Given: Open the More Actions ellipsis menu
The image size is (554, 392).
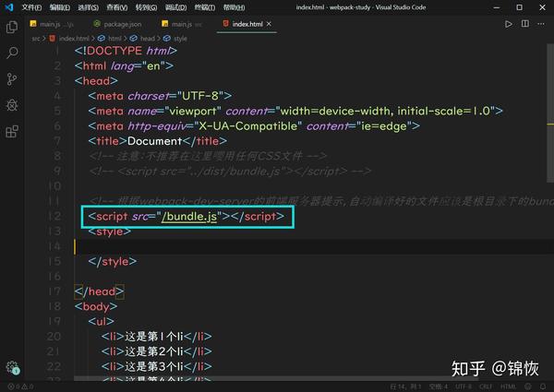Looking at the screenshot, I should point(541,24).
